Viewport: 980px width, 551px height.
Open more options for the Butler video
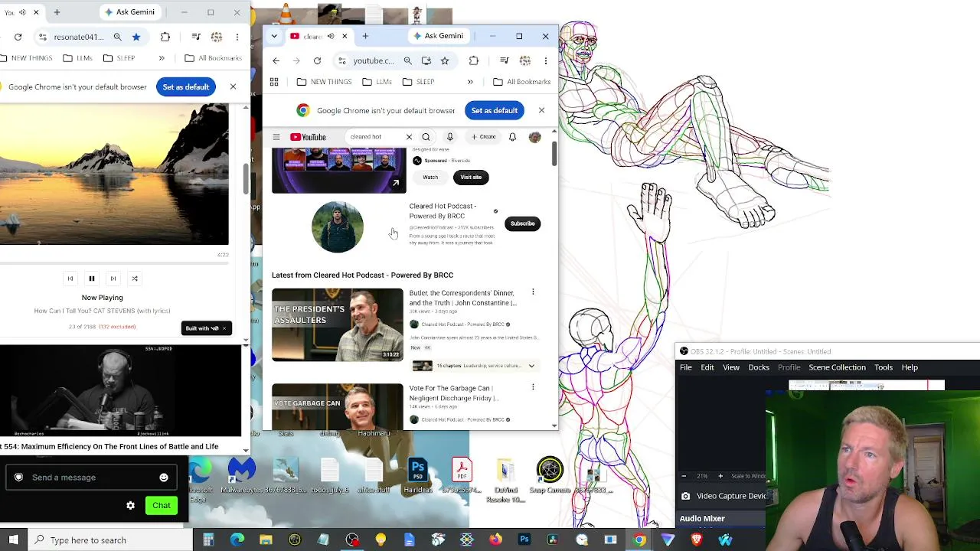coord(533,292)
